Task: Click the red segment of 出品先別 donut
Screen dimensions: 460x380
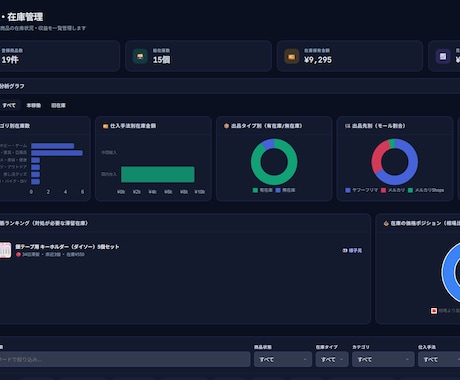Action: point(377,156)
